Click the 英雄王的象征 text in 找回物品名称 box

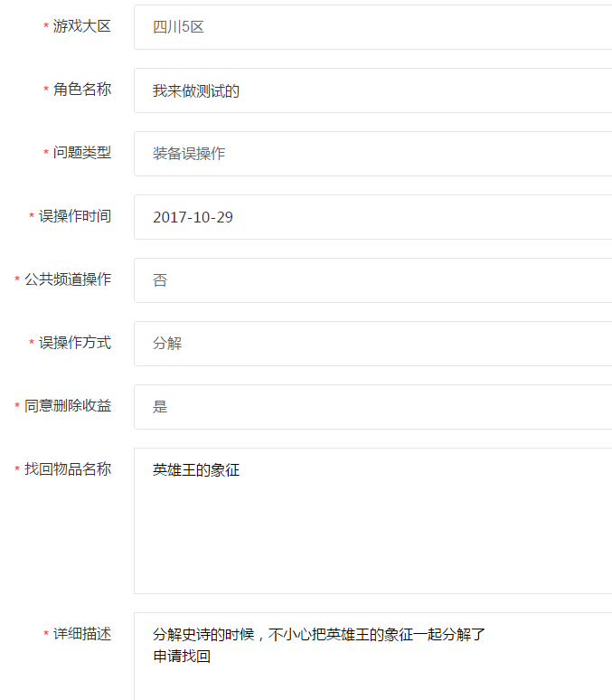point(196,470)
